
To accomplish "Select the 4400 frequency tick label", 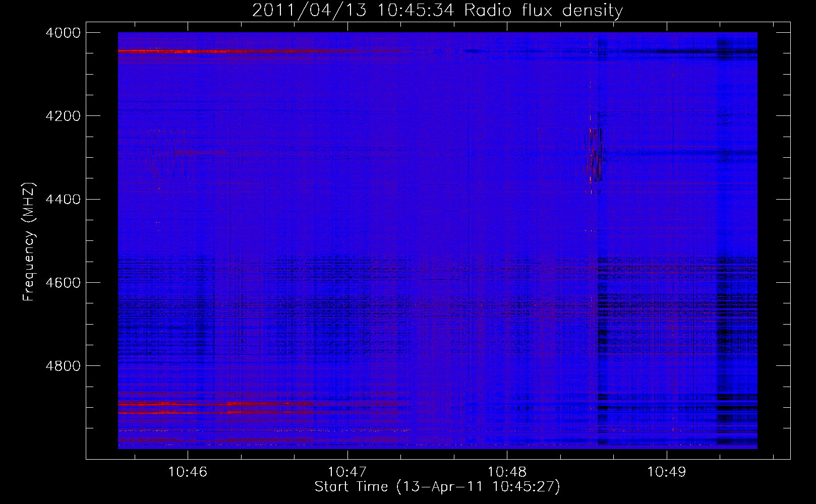I will (63, 199).
